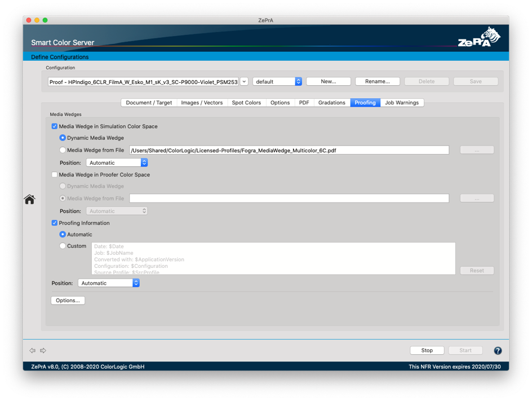Toggle Media Wedge in Simulation Color Space
The width and height of the screenshot is (532, 401).
click(x=54, y=126)
